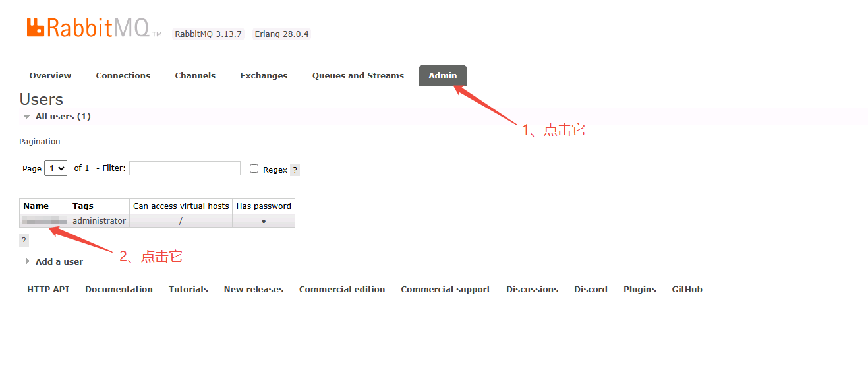The image size is (868, 374).
Task: Open the Documentation footer link
Action: click(x=119, y=289)
